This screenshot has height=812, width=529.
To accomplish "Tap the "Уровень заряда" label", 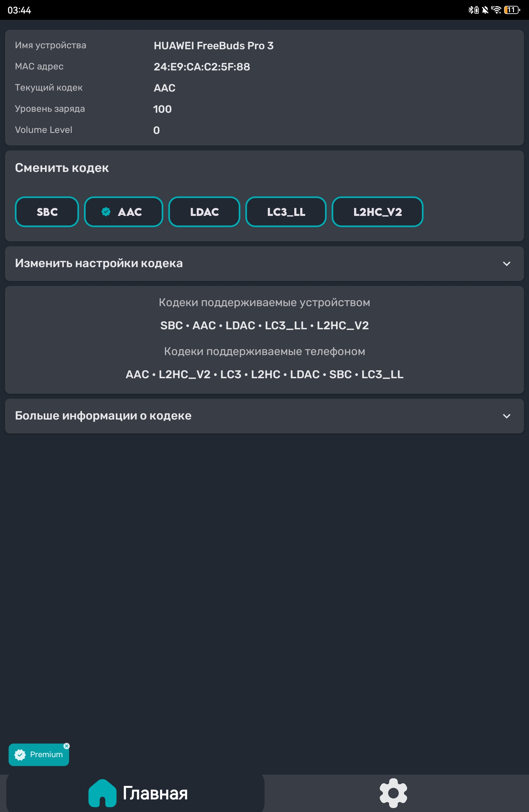I will coord(50,109).
